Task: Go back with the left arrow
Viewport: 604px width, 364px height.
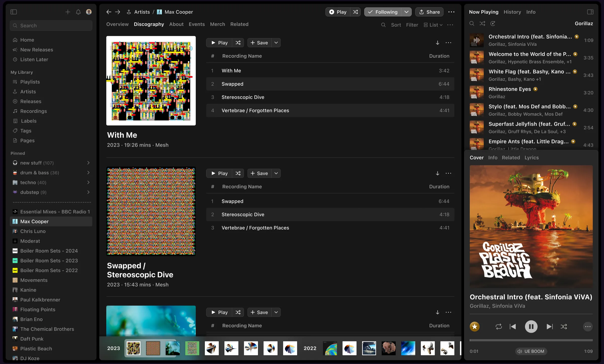Action: pyautogui.click(x=109, y=12)
